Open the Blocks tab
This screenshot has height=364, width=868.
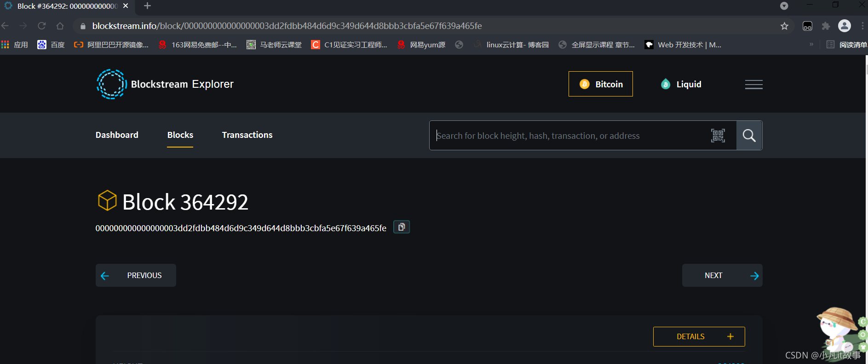[x=180, y=135]
